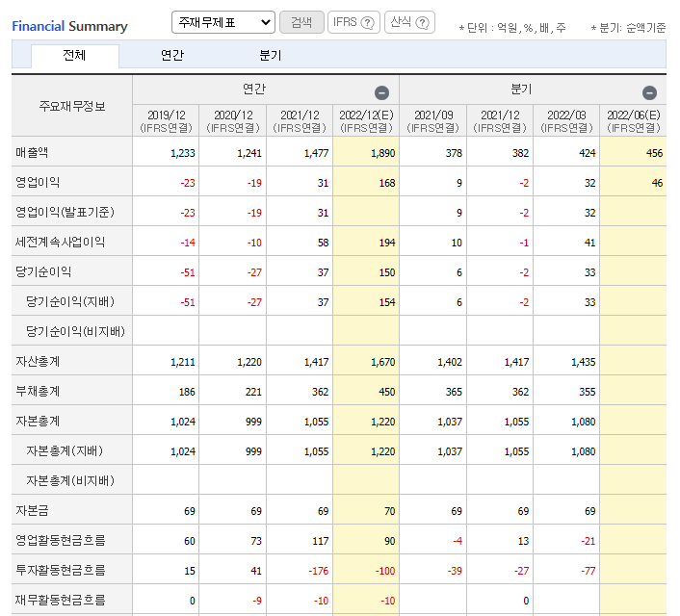Click the 자본총계(지배) row label
This screenshot has width=680, height=616.
(65, 451)
